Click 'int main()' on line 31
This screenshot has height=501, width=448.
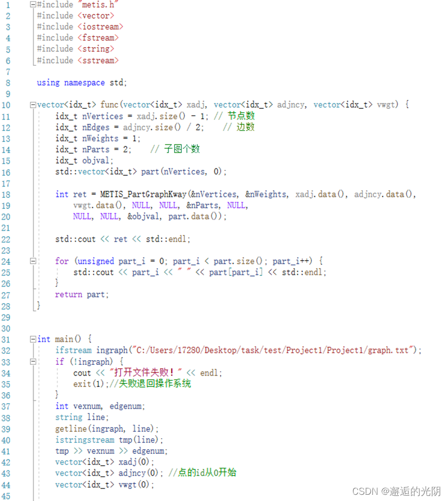[59, 339]
